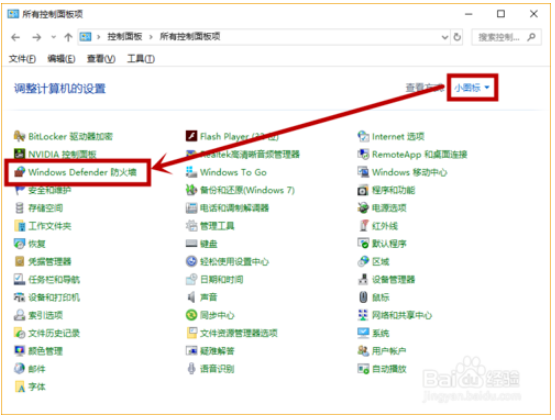Image resolution: width=555 pixels, height=420 pixels.
Task: Click the 恢复 icon
Action: 19,243
